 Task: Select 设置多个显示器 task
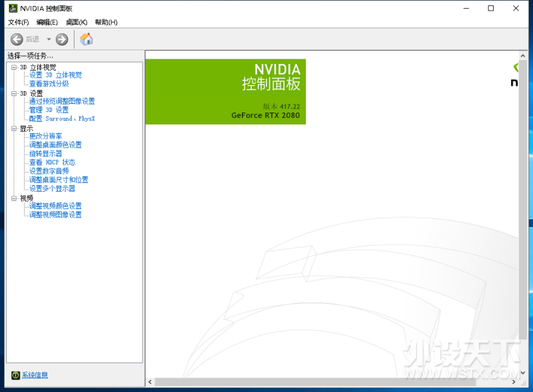tap(52, 188)
